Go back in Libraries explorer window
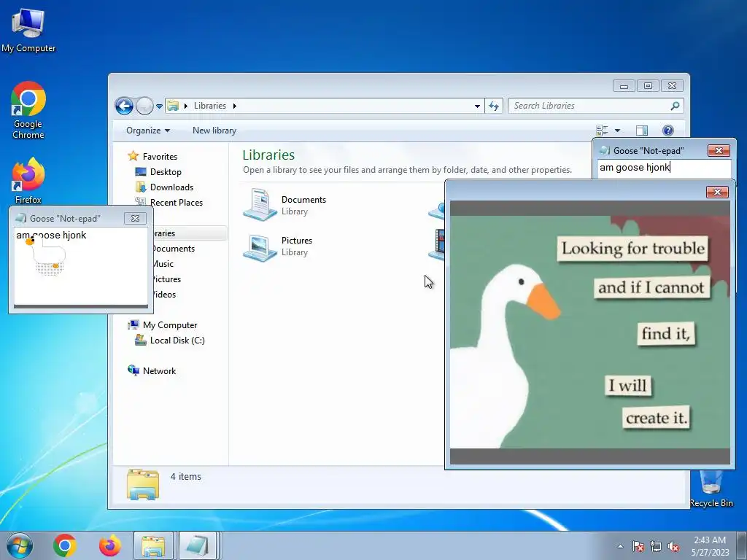 [124, 106]
